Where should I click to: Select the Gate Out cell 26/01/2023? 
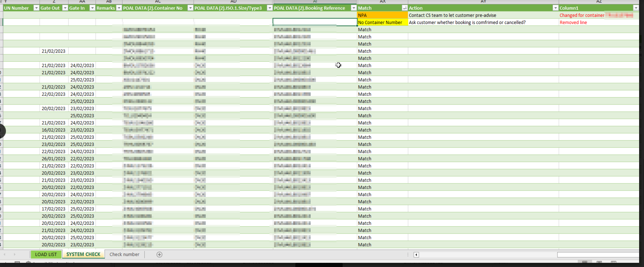54,159
